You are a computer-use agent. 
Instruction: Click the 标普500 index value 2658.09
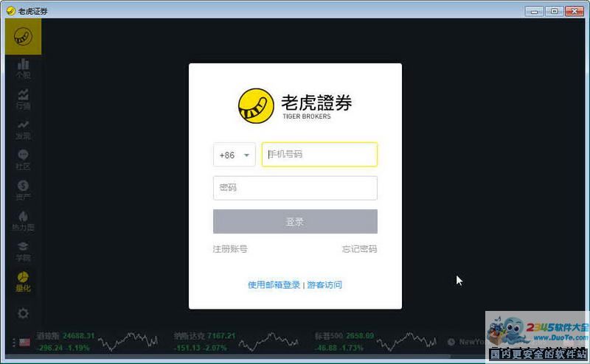point(360,335)
